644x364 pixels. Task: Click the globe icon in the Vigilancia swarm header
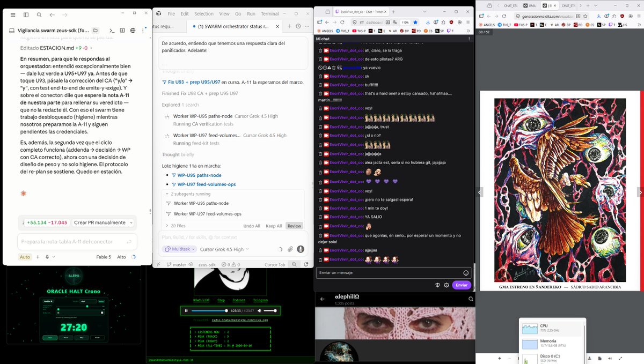pyautogui.click(x=133, y=31)
